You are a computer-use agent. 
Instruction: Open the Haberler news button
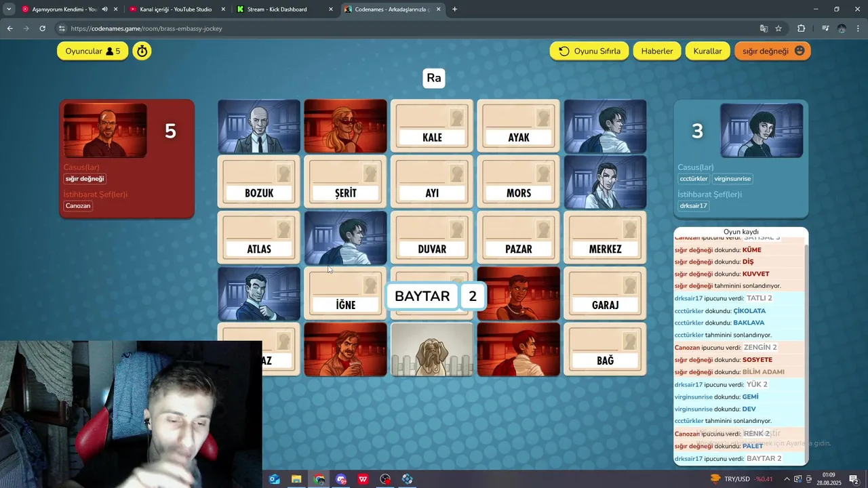(x=656, y=51)
